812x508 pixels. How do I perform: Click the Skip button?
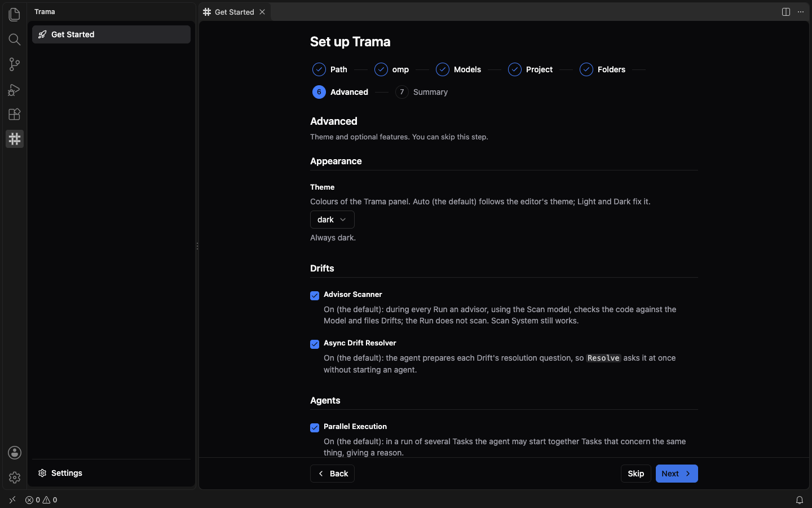pyautogui.click(x=636, y=474)
